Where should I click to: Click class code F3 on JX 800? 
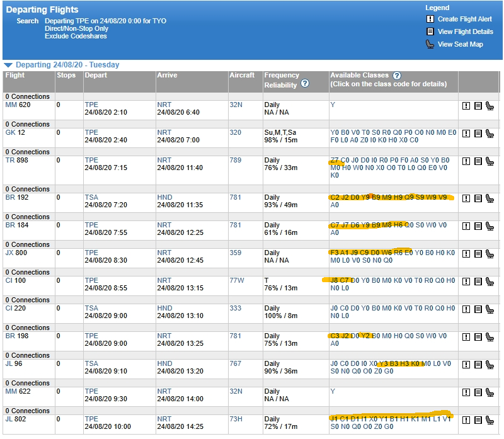[x=335, y=253]
